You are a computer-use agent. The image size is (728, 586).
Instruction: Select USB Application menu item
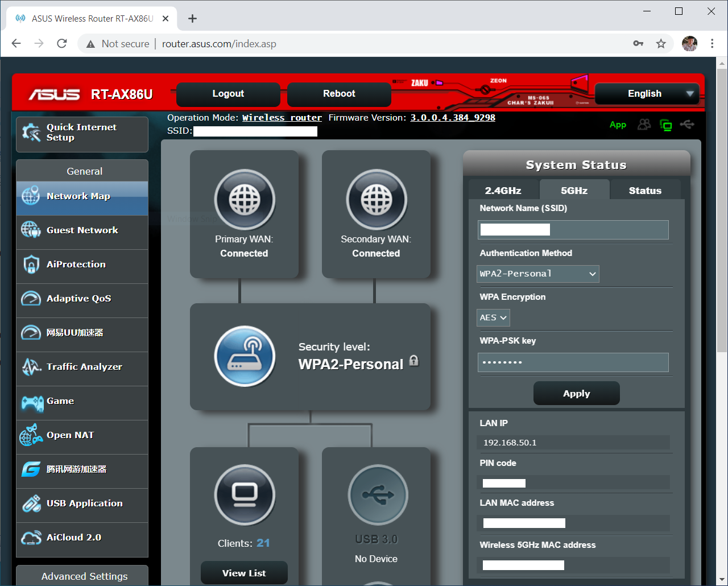82,505
